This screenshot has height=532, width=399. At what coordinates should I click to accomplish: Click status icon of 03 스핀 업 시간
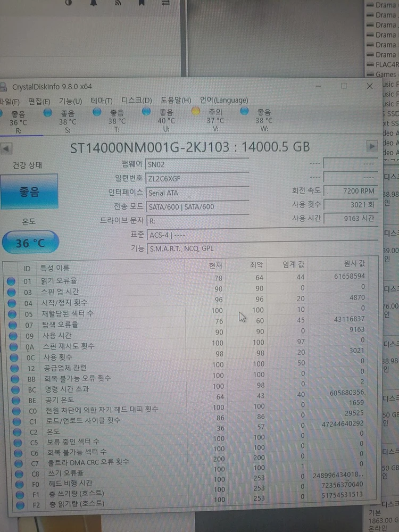12,292
